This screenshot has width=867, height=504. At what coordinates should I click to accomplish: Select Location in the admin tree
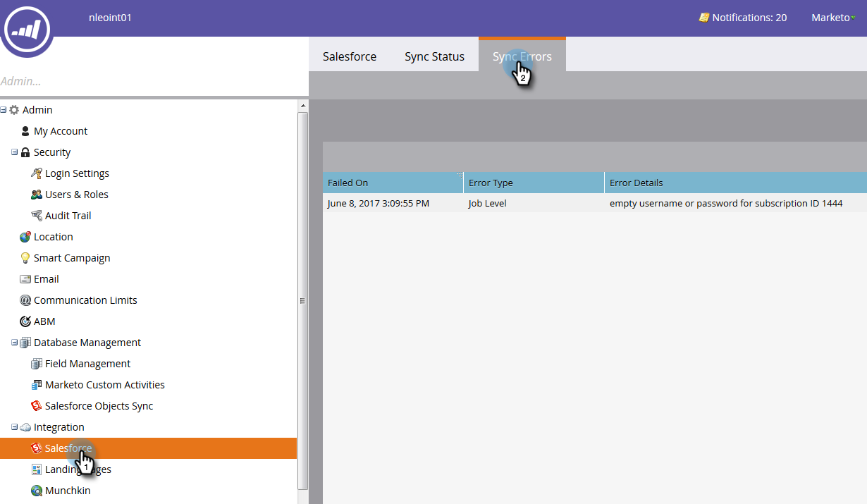click(x=54, y=237)
